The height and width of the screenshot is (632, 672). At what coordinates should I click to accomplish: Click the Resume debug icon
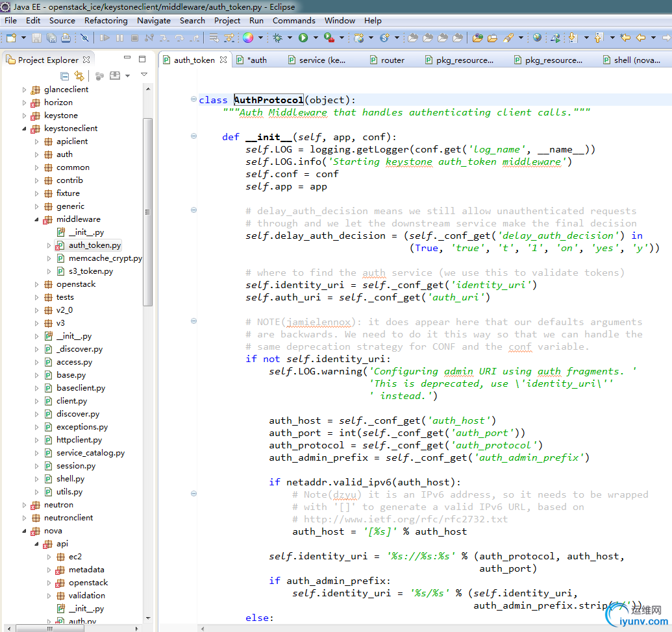[x=105, y=38]
